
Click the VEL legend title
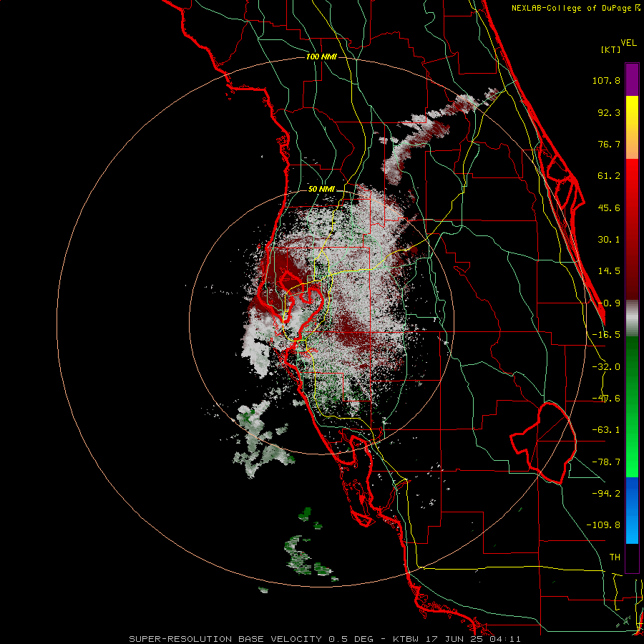pyautogui.click(x=628, y=43)
